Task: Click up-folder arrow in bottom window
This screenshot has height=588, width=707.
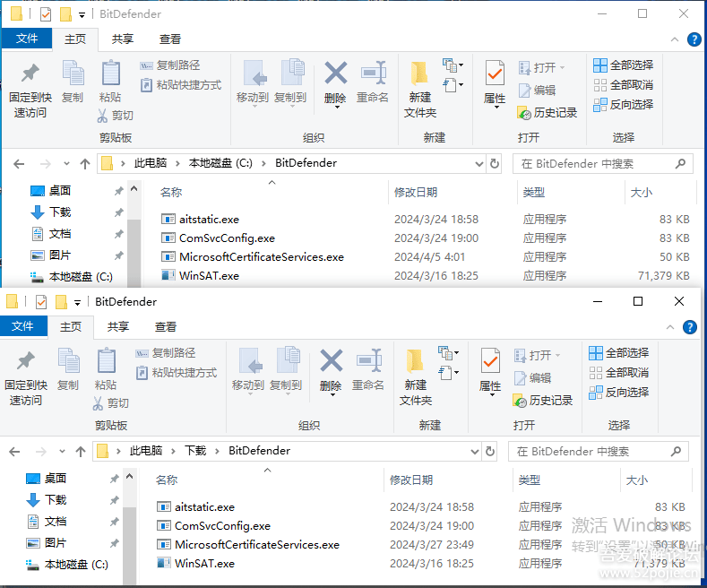Action: [x=81, y=452]
